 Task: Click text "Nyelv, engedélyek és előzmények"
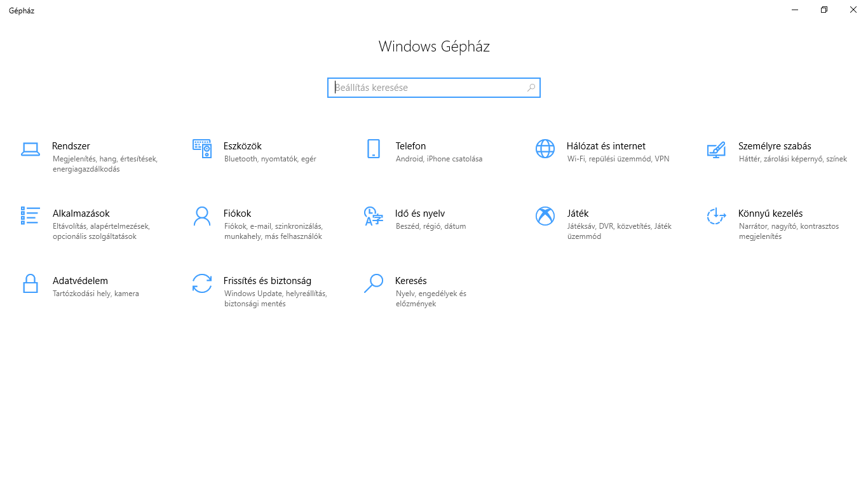431,299
